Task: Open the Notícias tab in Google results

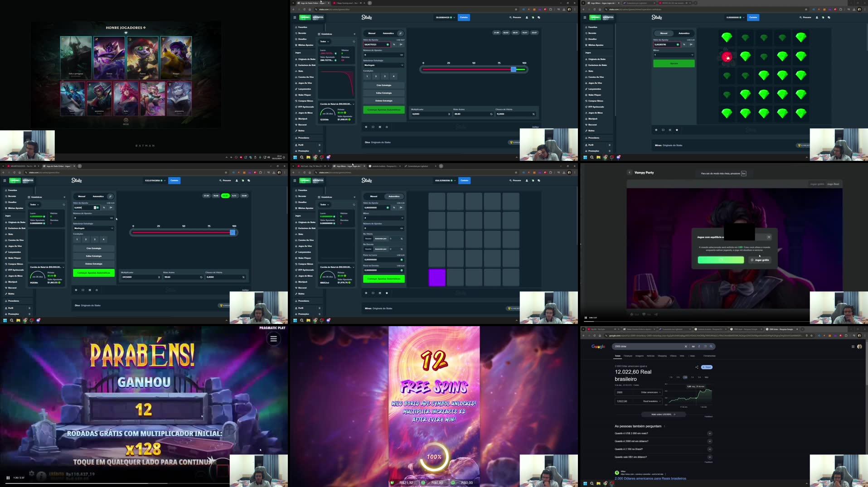Action: [x=650, y=356]
